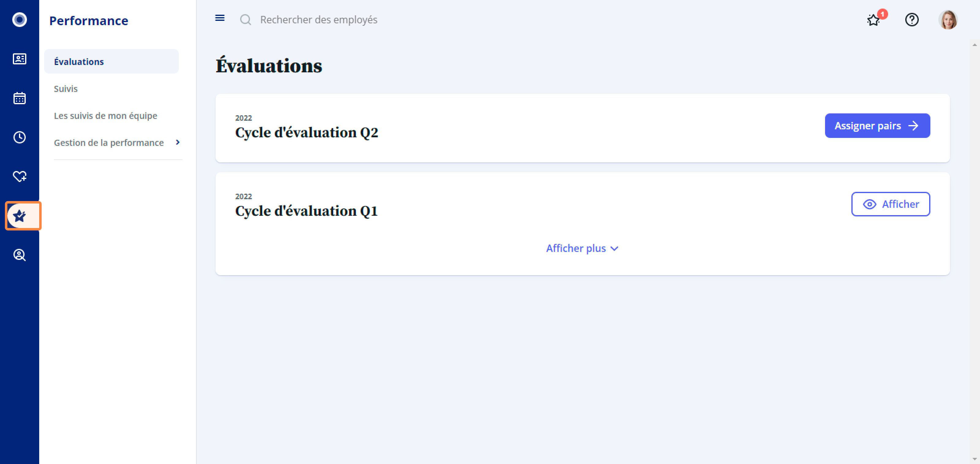Open the heart-plus benefits icon

click(19, 176)
